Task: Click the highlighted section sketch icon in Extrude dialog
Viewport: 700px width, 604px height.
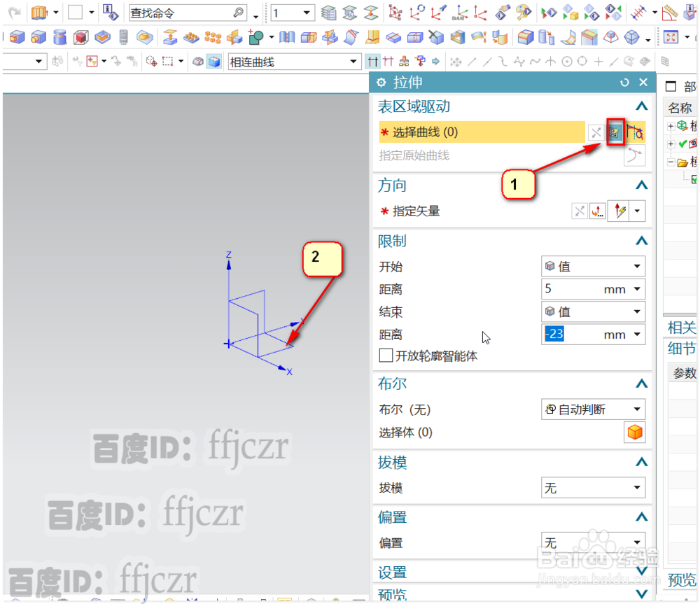Action: click(615, 132)
